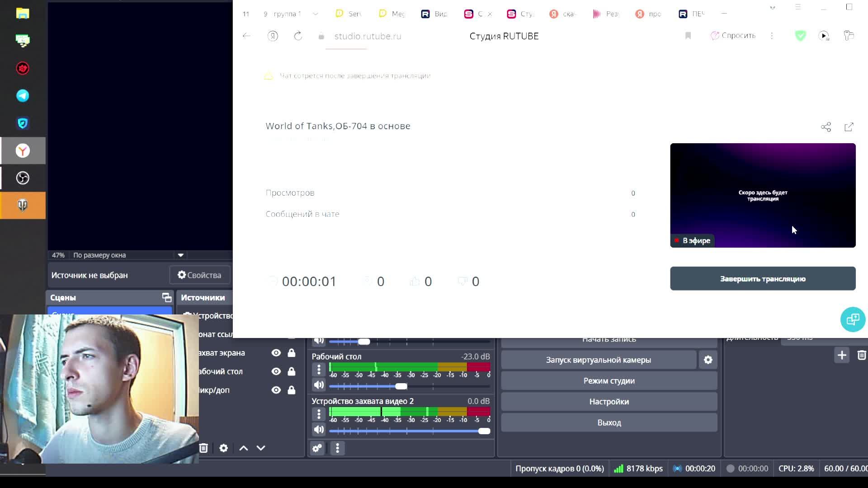Viewport: 868px width, 488px height.
Task: Mute the Рабочий стол audio channel
Action: [x=319, y=385]
